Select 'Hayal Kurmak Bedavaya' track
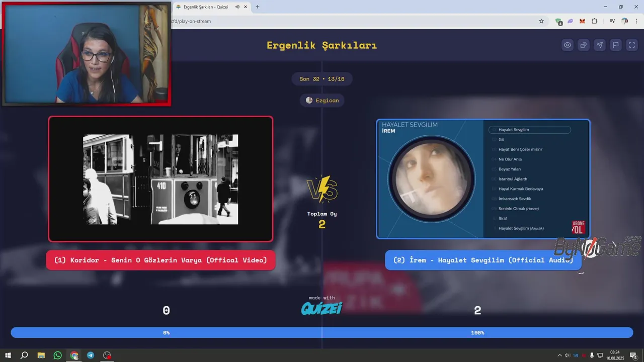Viewport: 644px width, 362px height. point(521,189)
